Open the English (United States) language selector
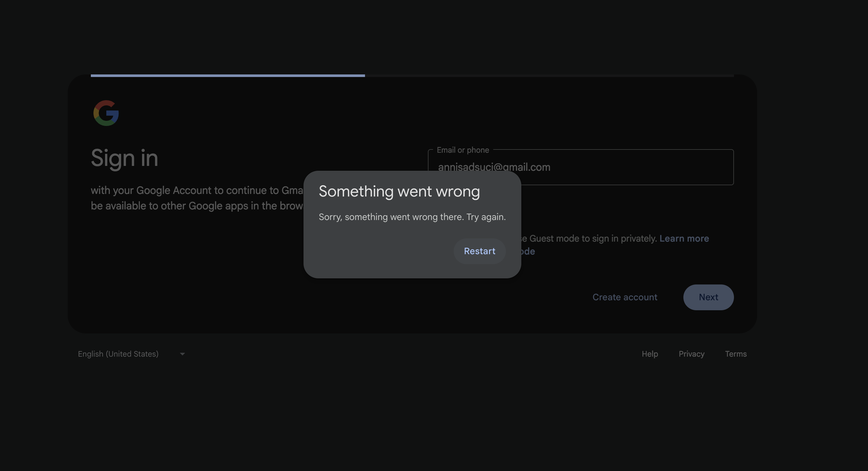The image size is (868, 471). pyautogui.click(x=118, y=354)
